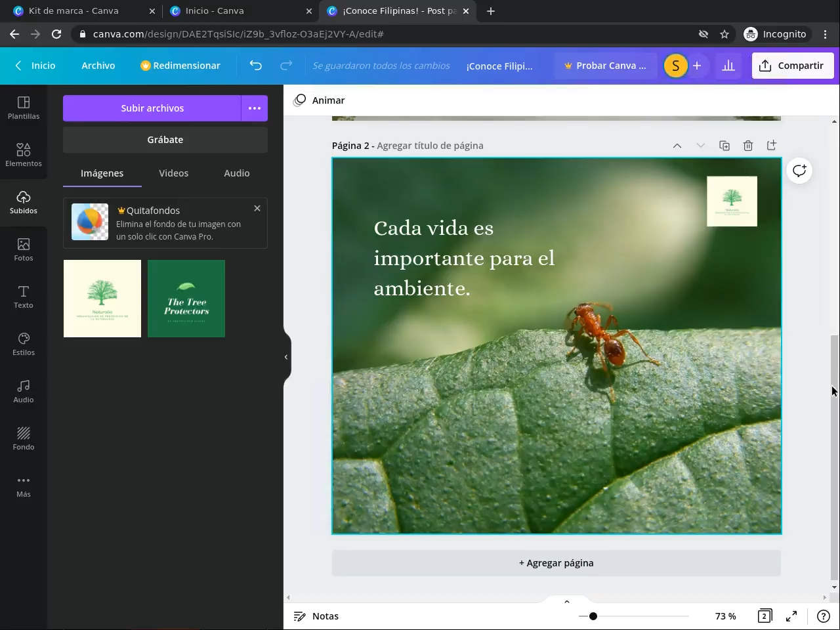Open the page grid view
The width and height of the screenshot is (840, 630).
[765, 616]
